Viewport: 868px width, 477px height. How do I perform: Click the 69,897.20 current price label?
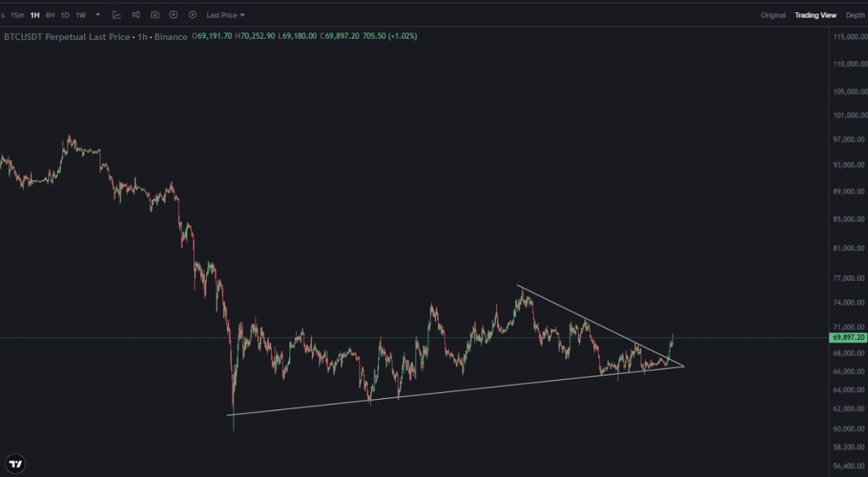[x=848, y=337]
